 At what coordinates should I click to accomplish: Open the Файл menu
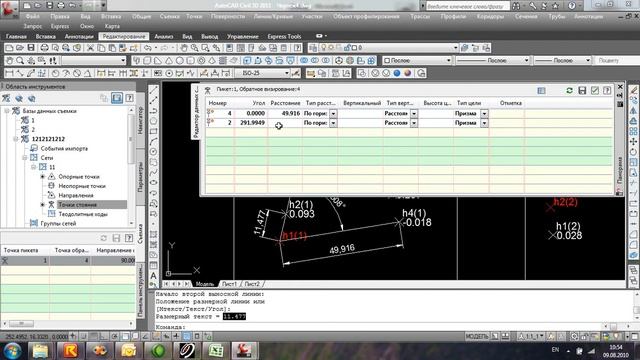tap(33, 16)
